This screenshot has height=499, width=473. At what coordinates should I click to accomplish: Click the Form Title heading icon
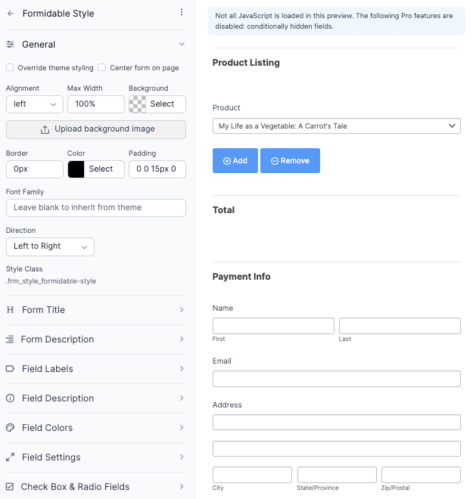coord(10,310)
